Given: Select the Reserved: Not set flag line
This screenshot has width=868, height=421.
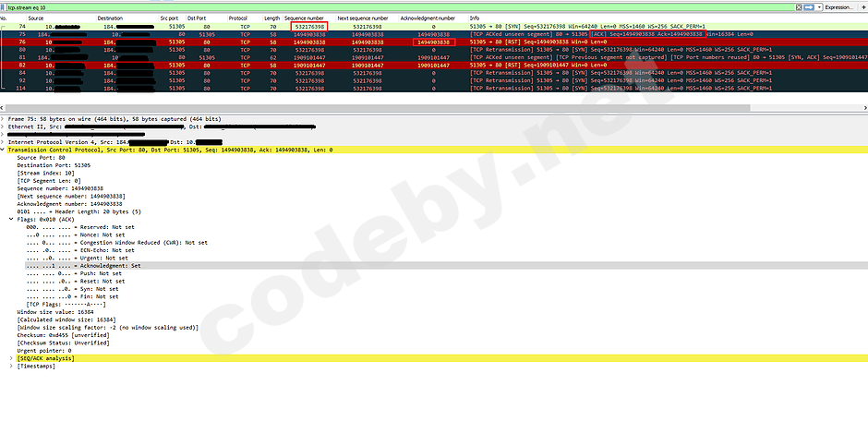Looking at the screenshot, I should tap(80, 227).
